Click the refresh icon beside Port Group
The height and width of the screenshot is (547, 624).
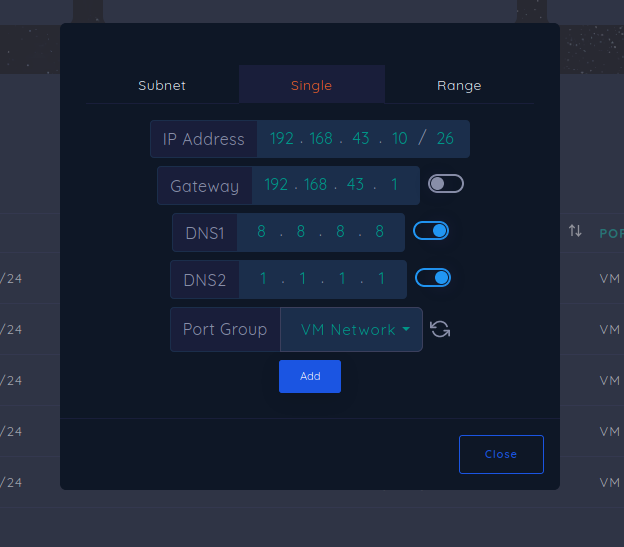(x=440, y=329)
